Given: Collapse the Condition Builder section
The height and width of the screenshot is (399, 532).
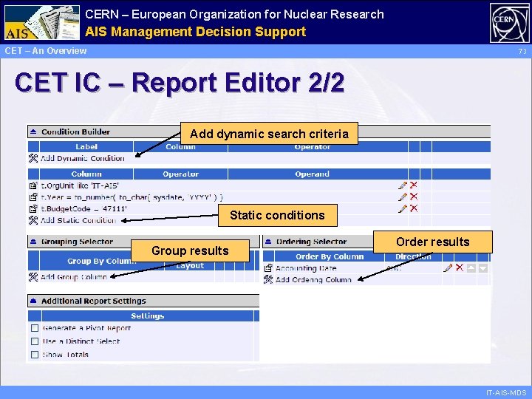Looking at the screenshot, I should coord(33,132).
